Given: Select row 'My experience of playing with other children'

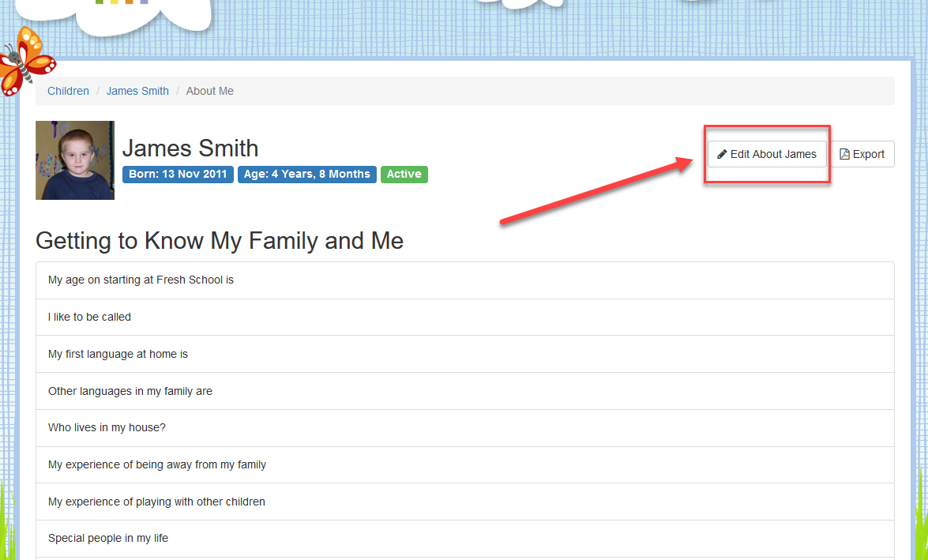Looking at the screenshot, I should coord(465,502).
